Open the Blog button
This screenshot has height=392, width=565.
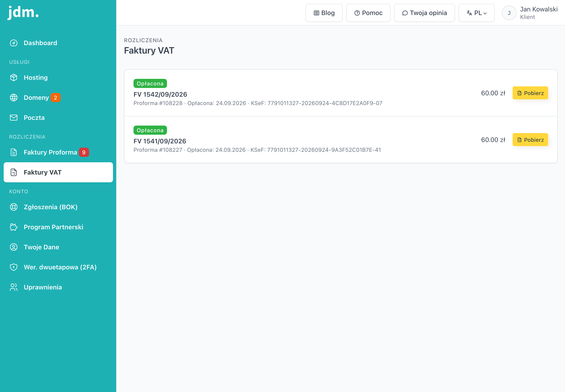[324, 13]
